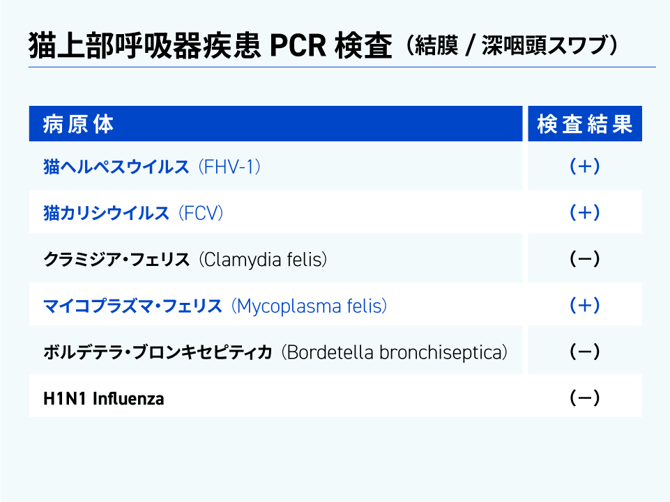Click the (FHV-1) abbreviation text
This screenshot has height=502, width=670.
[230, 167]
